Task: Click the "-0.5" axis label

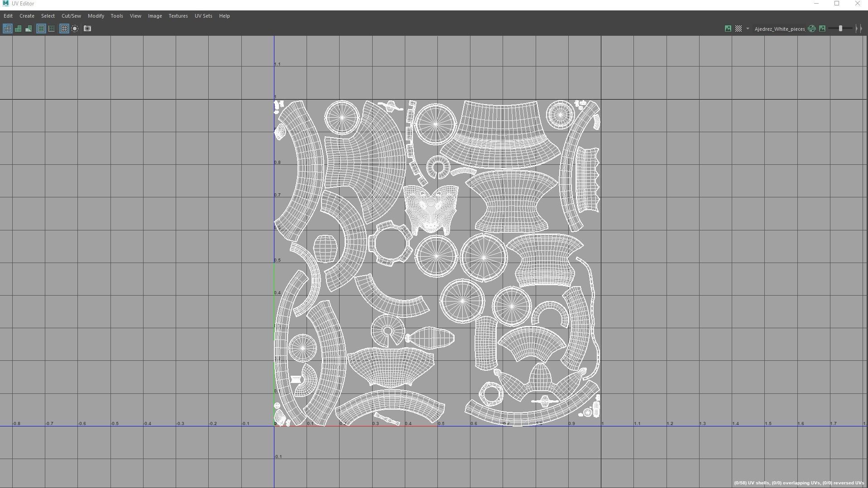Action: pos(114,424)
